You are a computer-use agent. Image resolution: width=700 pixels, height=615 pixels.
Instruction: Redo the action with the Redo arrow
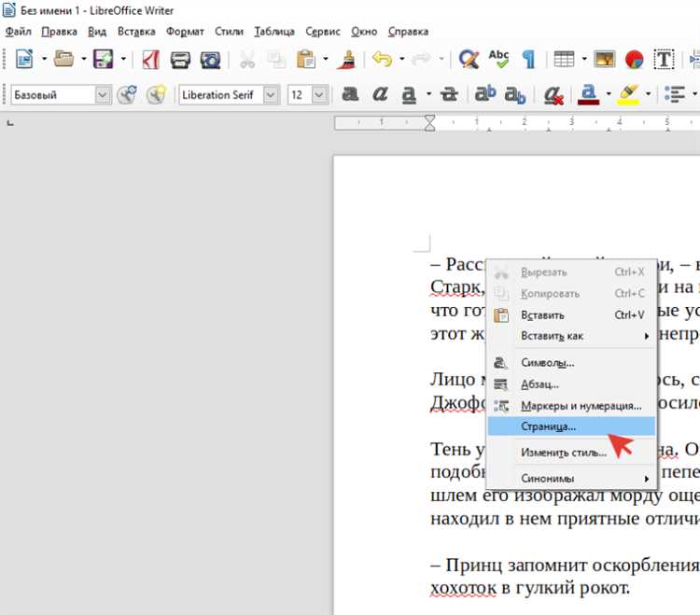(x=421, y=59)
